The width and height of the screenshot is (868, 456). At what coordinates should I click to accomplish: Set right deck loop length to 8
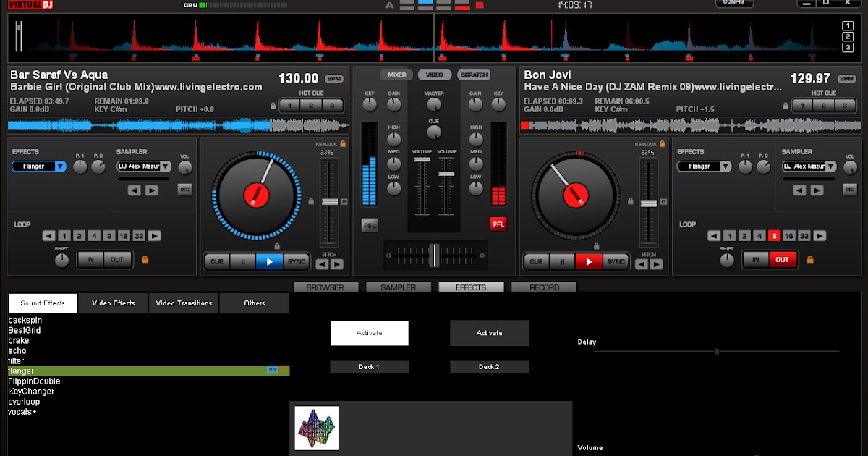(774, 236)
